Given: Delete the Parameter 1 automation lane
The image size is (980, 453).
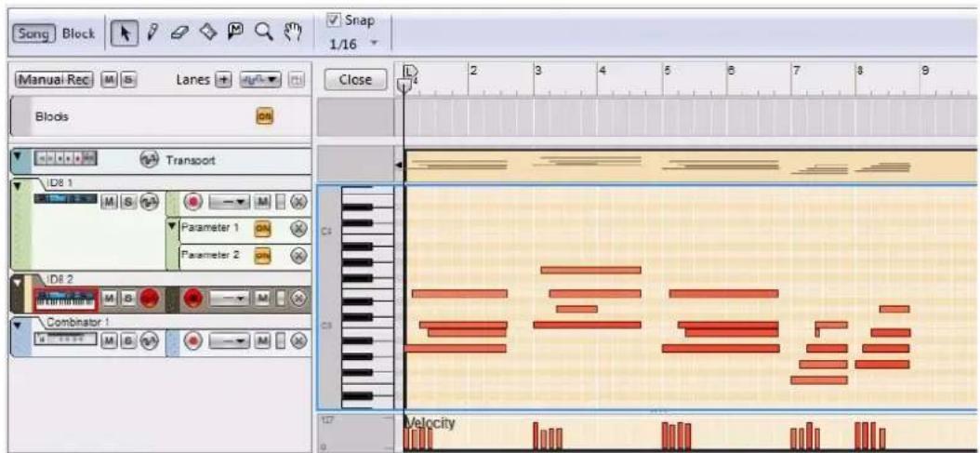Looking at the screenshot, I should pos(299,229).
